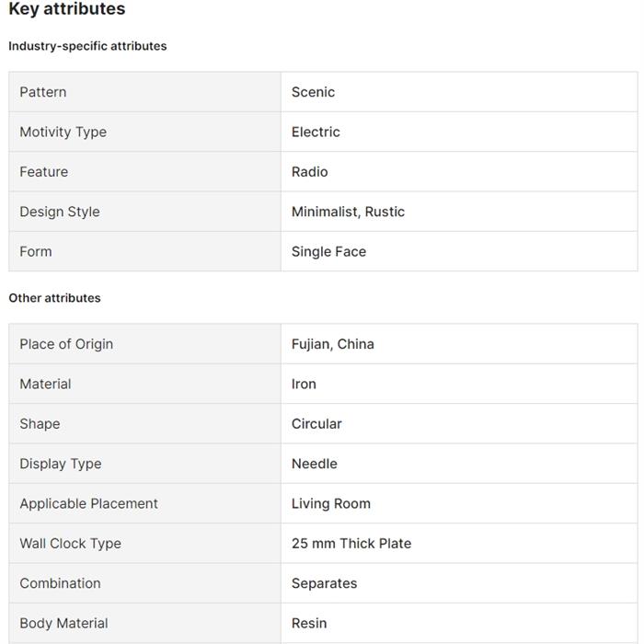Click the Resin body material value
644x644 pixels.
coord(309,623)
